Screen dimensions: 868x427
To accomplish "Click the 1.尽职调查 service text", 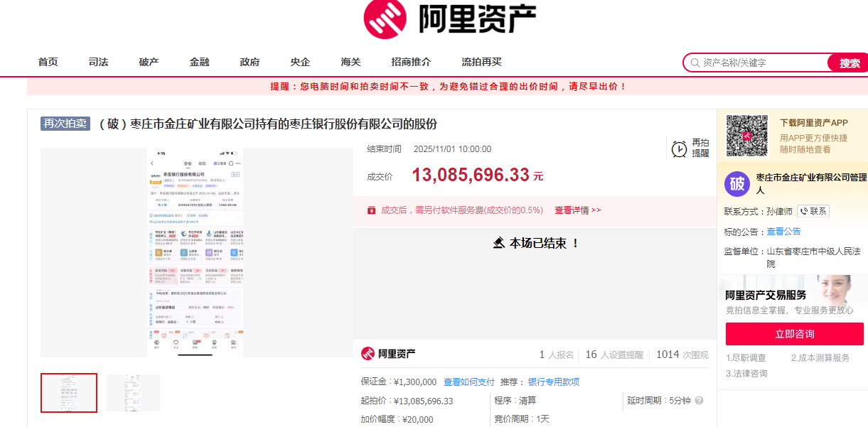I will 746,358.
